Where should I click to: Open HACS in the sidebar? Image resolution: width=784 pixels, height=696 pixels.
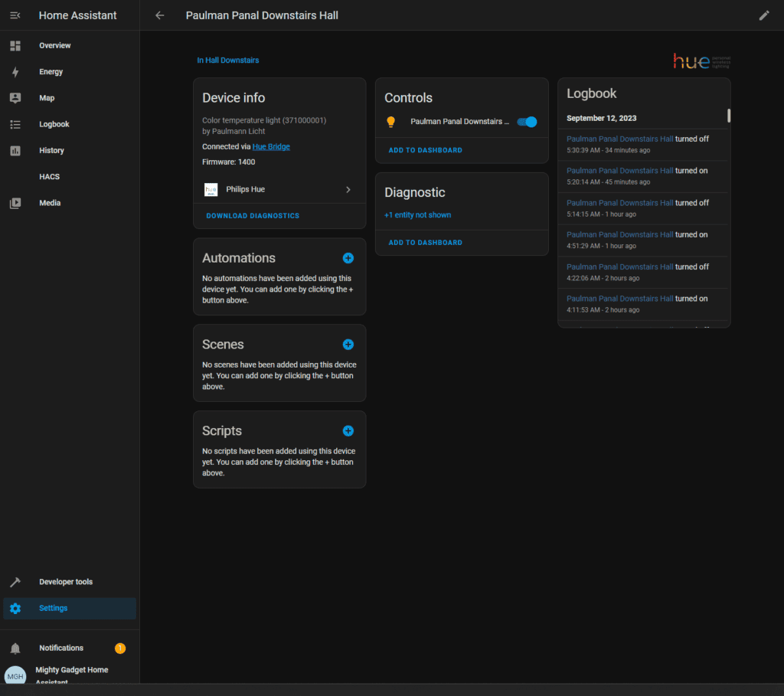[x=49, y=177]
